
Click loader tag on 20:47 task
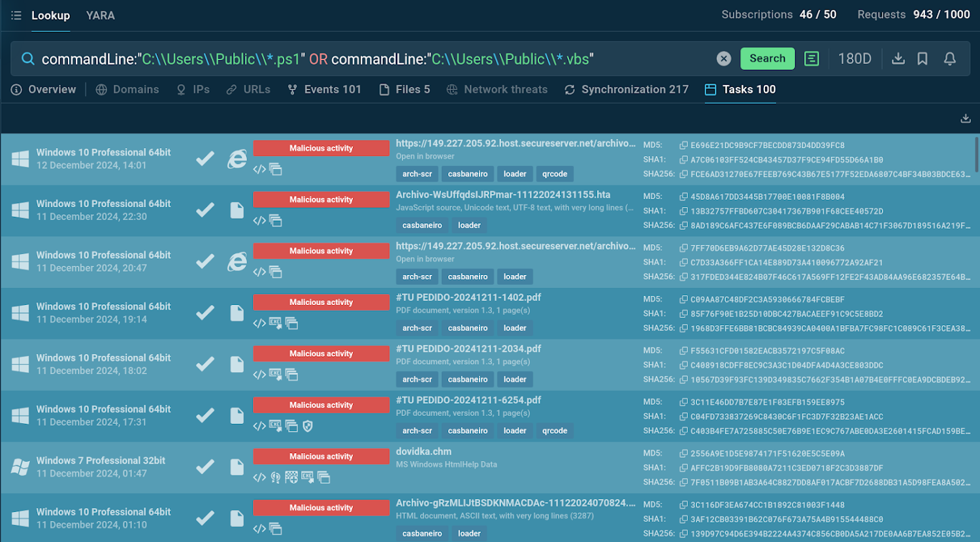click(x=515, y=277)
